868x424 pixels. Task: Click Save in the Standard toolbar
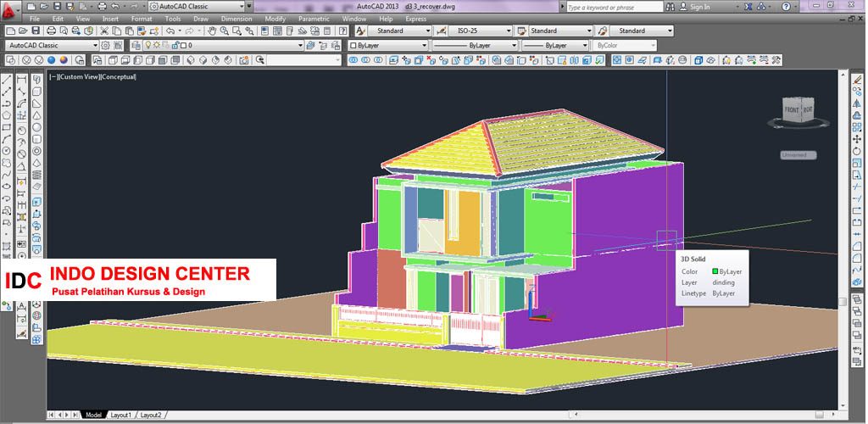pyautogui.click(x=36, y=31)
